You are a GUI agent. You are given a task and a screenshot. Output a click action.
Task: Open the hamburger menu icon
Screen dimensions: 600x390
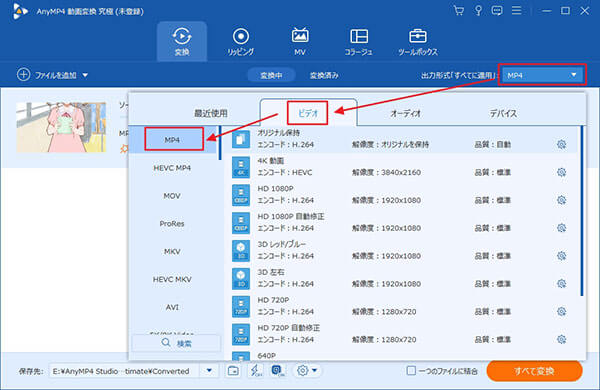coord(517,10)
